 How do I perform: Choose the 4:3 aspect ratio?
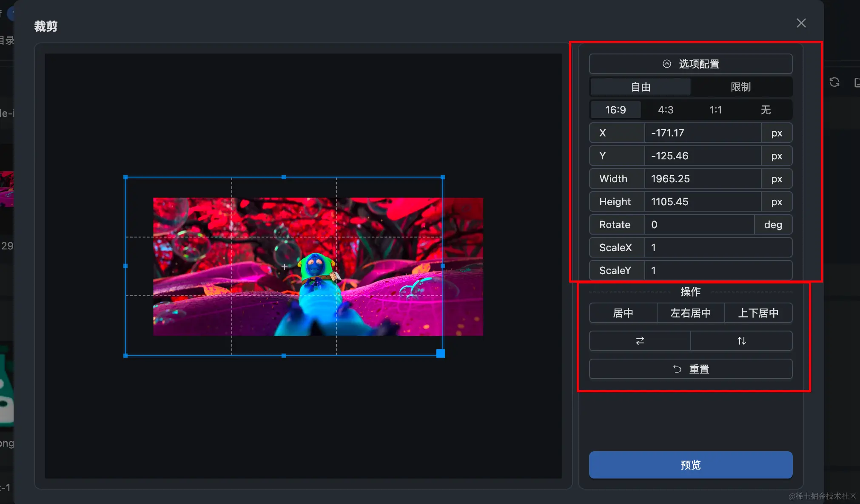click(x=666, y=110)
